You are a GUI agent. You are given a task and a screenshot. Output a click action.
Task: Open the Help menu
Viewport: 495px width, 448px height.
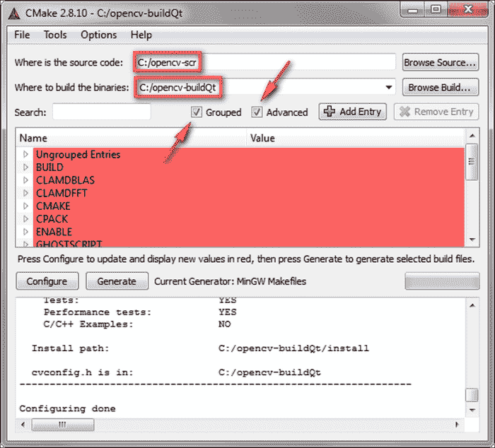tap(141, 35)
